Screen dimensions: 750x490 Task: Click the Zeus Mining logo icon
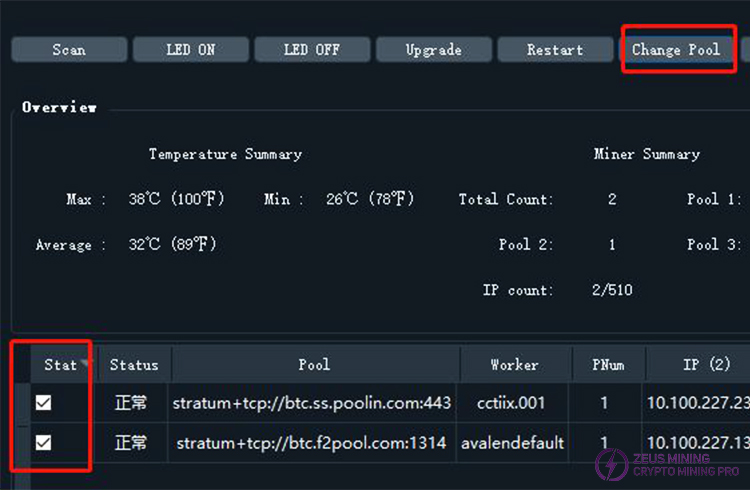(612, 464)
